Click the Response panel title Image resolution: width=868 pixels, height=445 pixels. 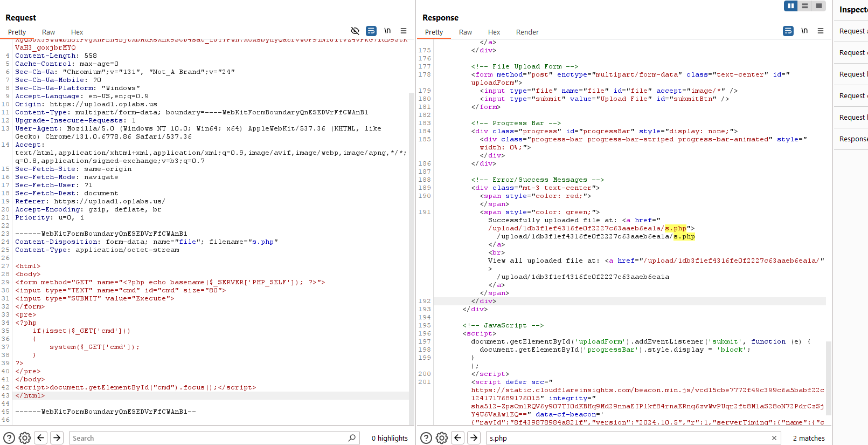(440, 18)
